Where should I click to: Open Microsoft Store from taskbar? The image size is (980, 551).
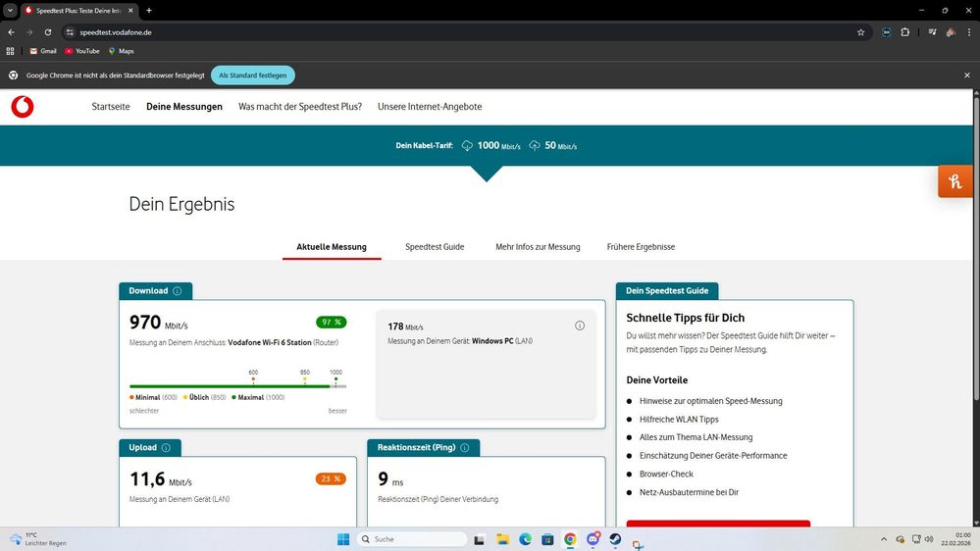pos(547,539)
